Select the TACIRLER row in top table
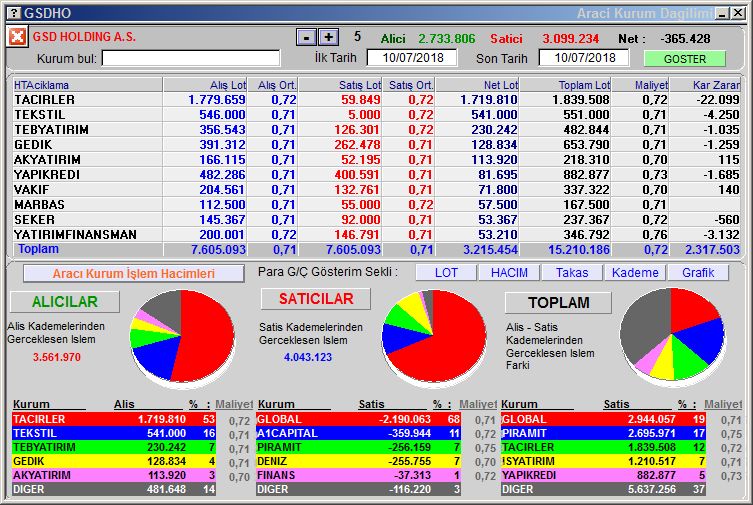Screen dimensions: 753x505 [377, 100]
